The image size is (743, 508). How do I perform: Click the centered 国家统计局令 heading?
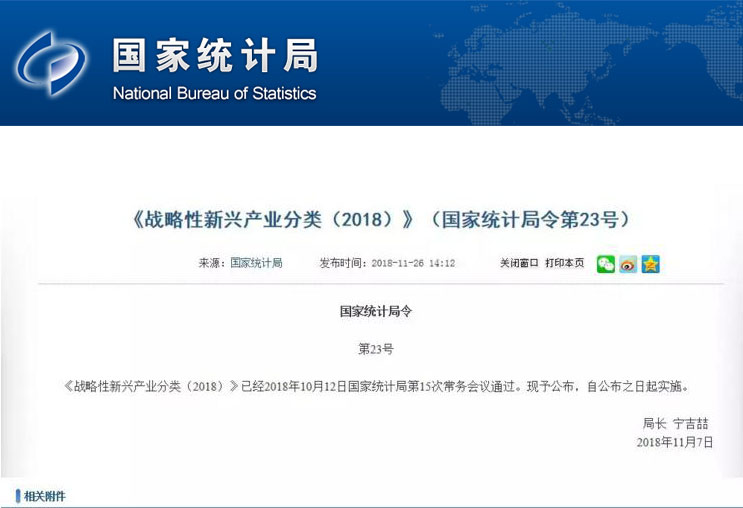coord(375,311)
